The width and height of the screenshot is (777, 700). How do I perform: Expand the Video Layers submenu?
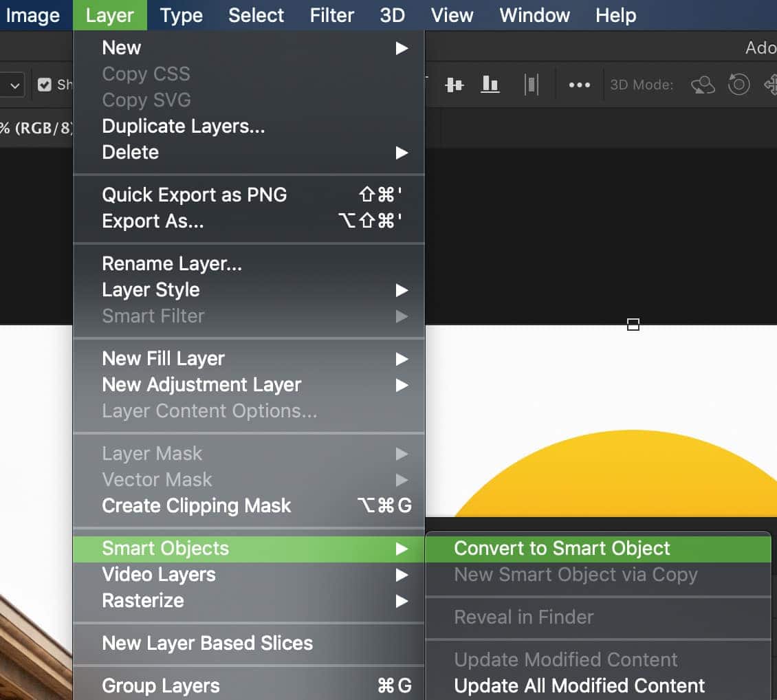tap(249, 575)
